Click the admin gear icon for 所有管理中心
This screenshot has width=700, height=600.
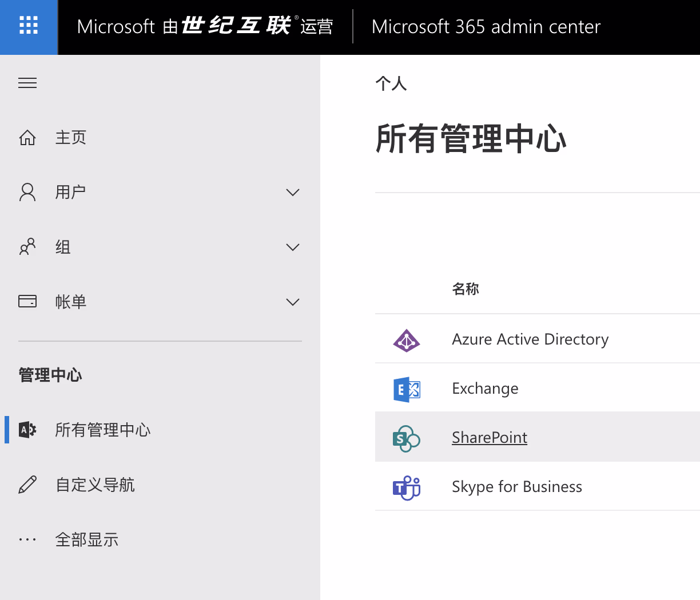[x=27, y=430]
